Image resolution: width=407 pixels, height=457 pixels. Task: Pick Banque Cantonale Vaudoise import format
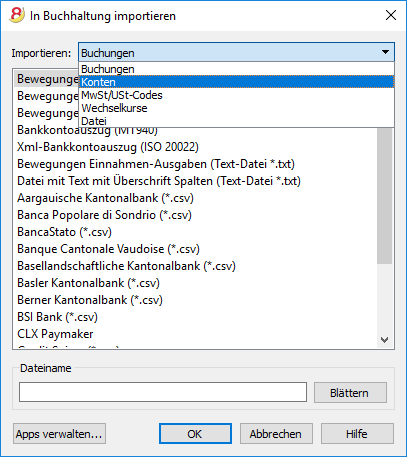tap(108, 249)
